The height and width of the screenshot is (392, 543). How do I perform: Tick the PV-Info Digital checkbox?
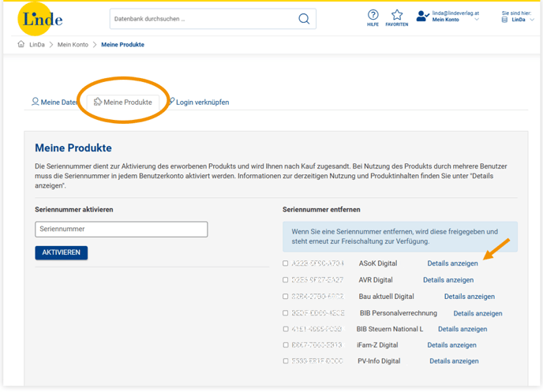286,361
